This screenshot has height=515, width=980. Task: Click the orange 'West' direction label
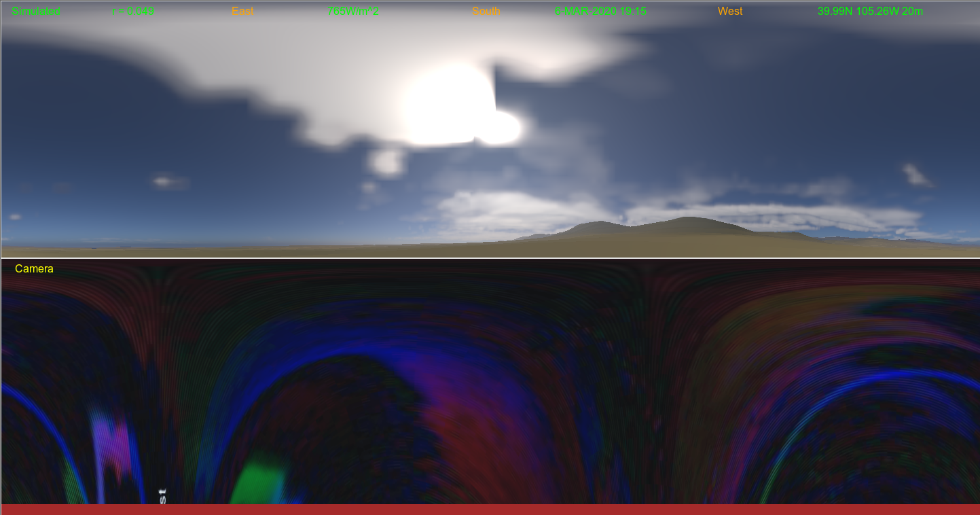click(x=730, y=12)
